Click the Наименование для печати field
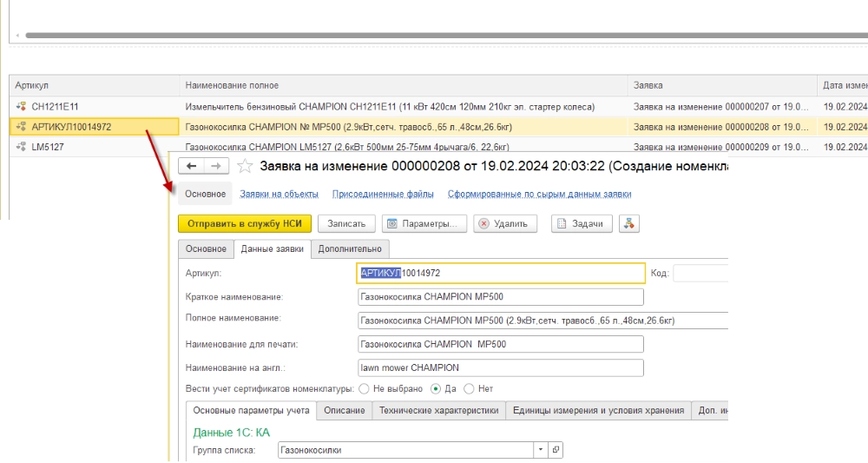Screen dimensions: 868x463 click(501, 344)
